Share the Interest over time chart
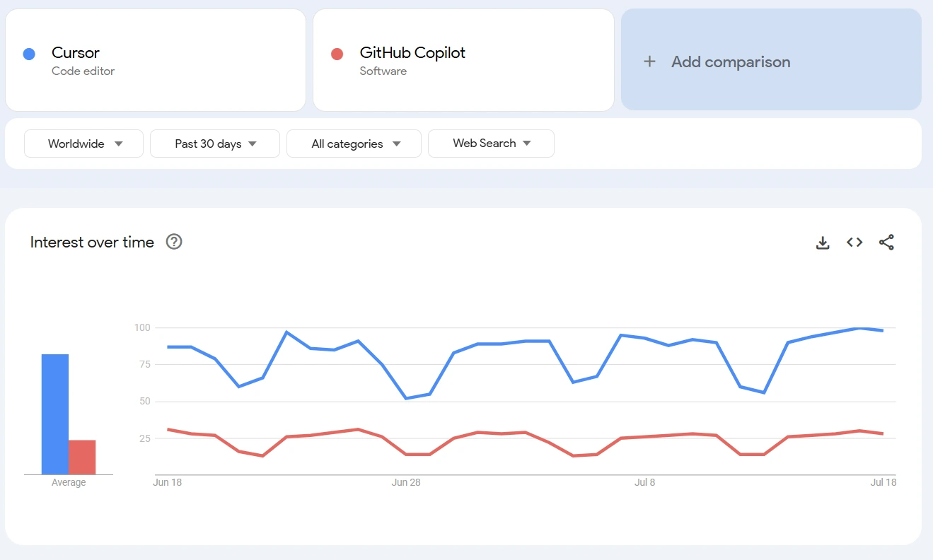The image size is (933, 560). [x=886, y=243]
